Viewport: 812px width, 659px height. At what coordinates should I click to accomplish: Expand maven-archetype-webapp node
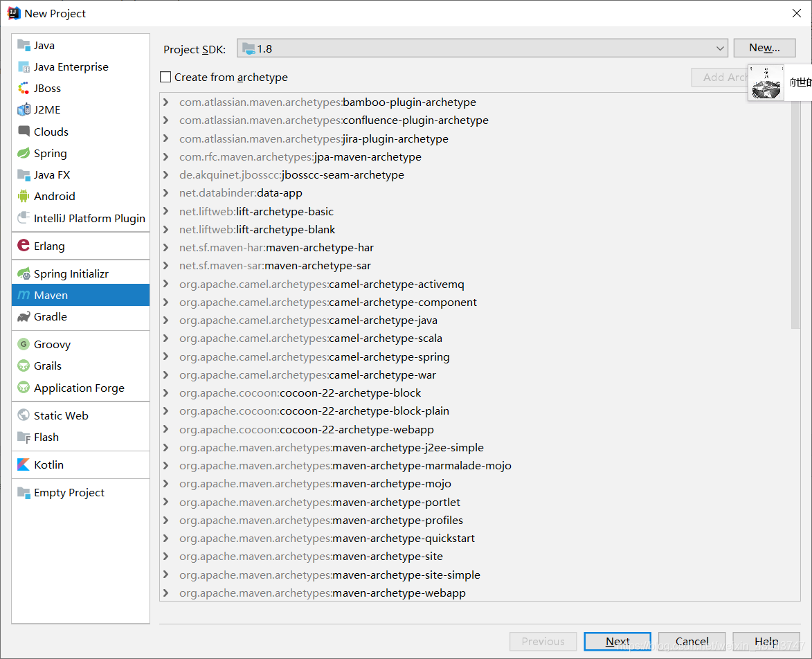tap(165, 593)
